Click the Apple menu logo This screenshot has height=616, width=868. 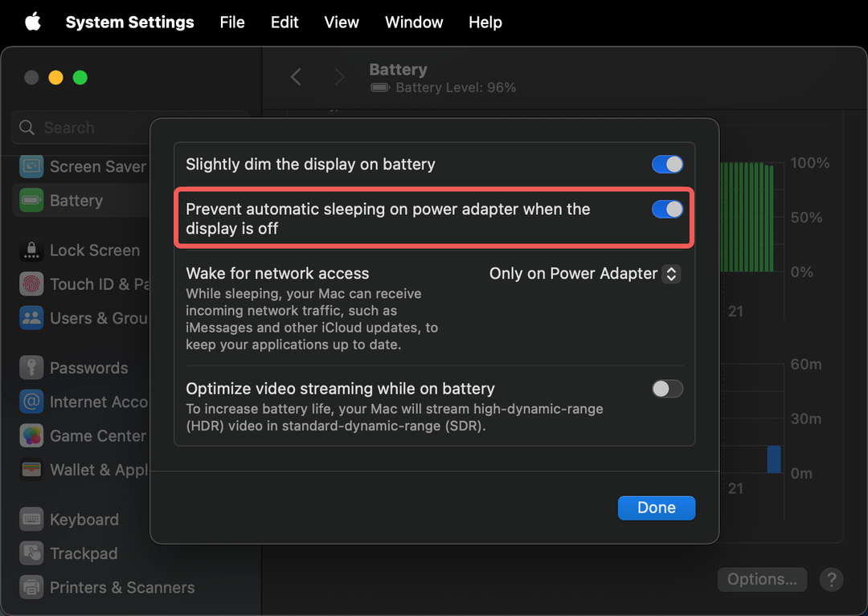click(33, 22)
